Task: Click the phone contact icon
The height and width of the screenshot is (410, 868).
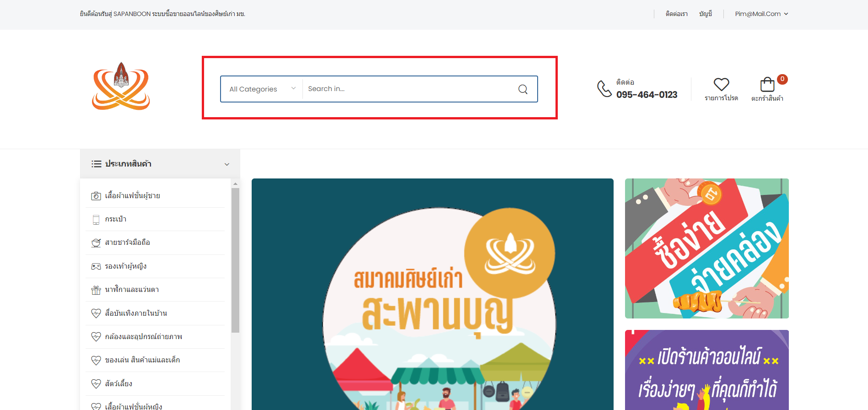Action: click(604, 89)
